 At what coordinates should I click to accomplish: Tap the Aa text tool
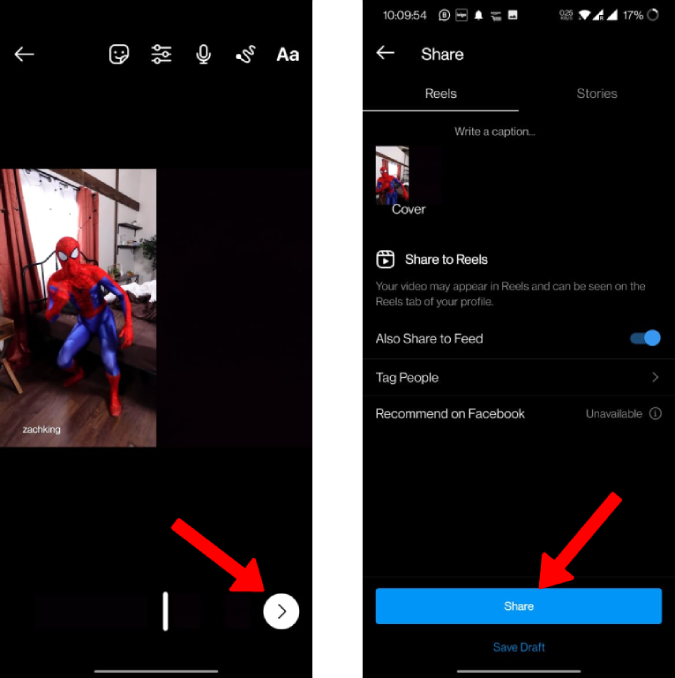(288, 55)
